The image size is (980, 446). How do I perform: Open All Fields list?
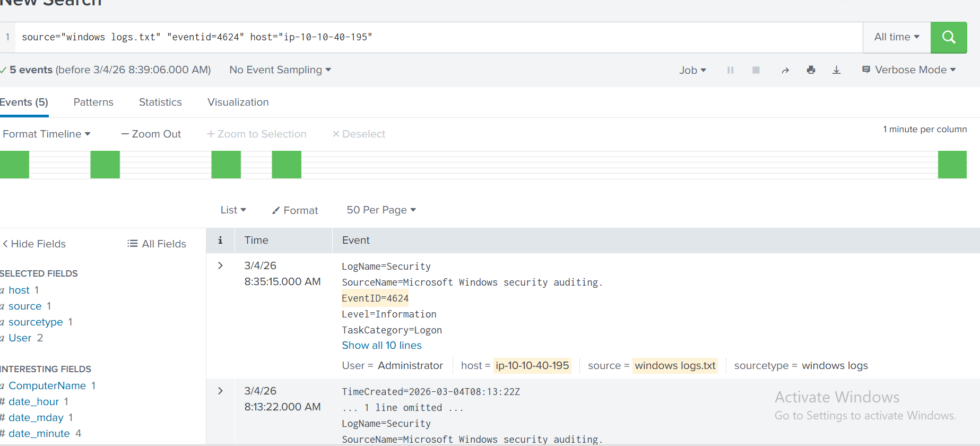click(157, 244)
